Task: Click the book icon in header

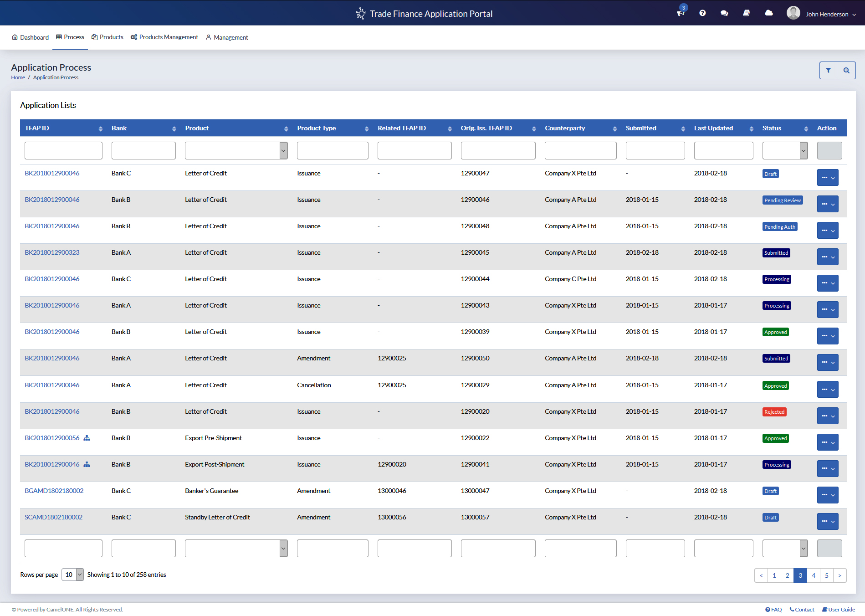Action: pyautogui.click(x=746, y=13)
